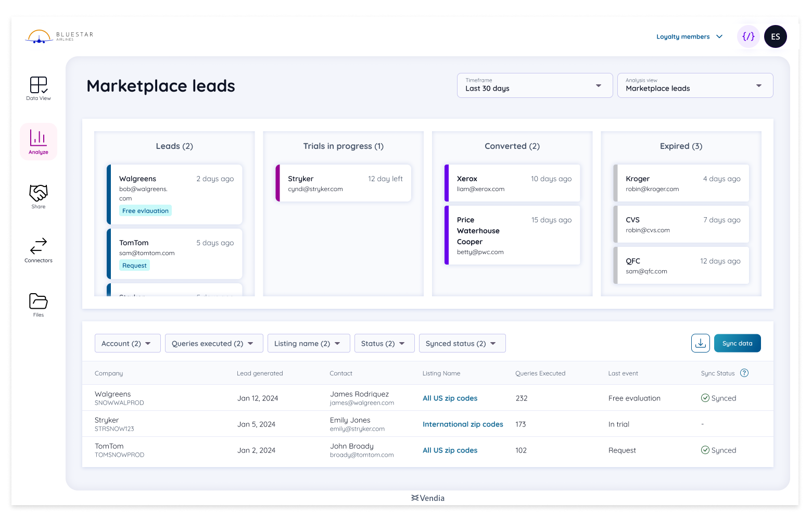Click the 173 queries executed value
Screen dimensions: 812x515
[x=521, y=424]
